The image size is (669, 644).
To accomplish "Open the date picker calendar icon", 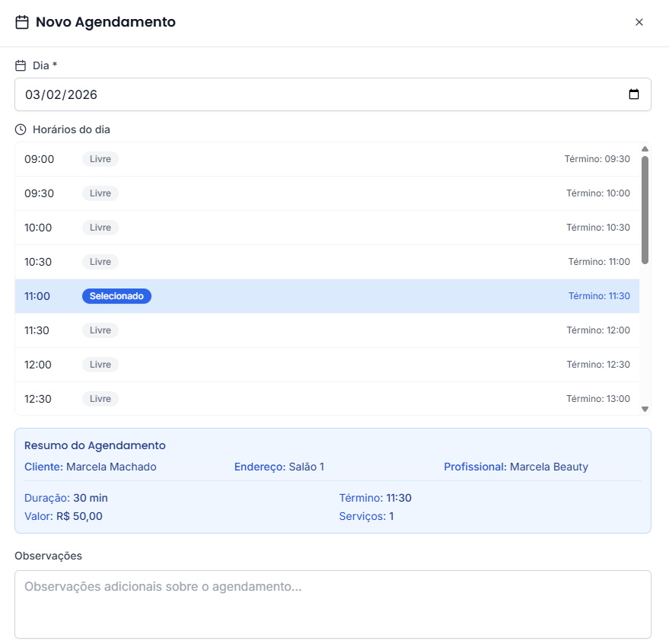I will tap(634, 94).
